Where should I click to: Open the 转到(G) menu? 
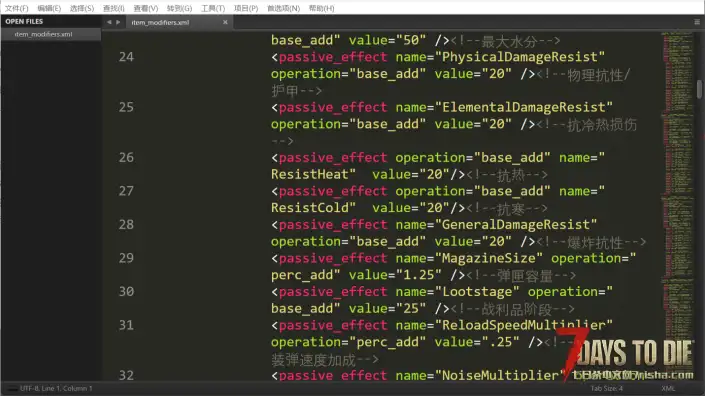click(x=179, y=8)
